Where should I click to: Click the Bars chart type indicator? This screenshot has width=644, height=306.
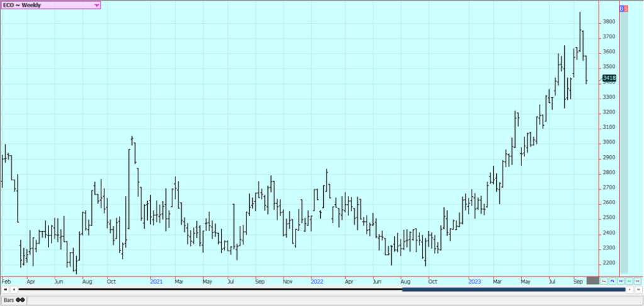14,300
